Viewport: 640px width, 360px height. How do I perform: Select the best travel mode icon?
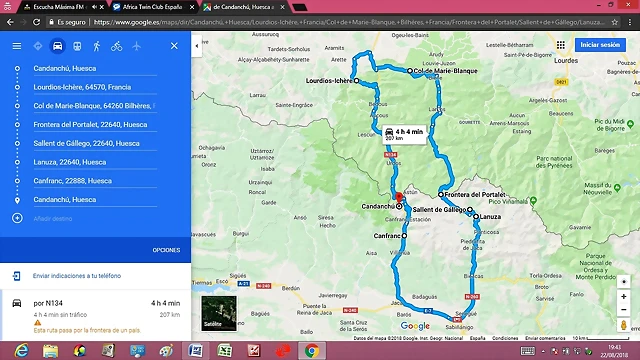click(38, 46)
